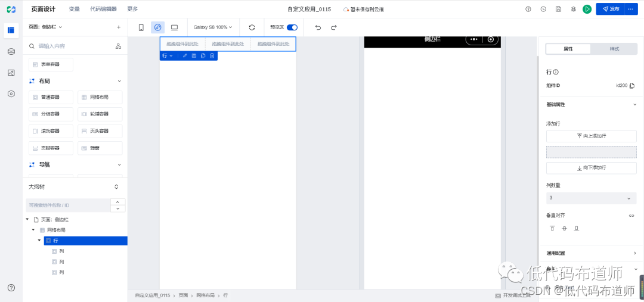
Task: Open the 更多 menu
Action: coord(132,9)
